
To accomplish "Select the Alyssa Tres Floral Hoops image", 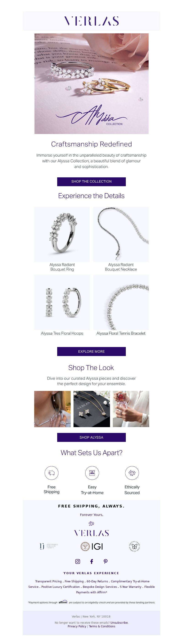I will tap(62, 302).
